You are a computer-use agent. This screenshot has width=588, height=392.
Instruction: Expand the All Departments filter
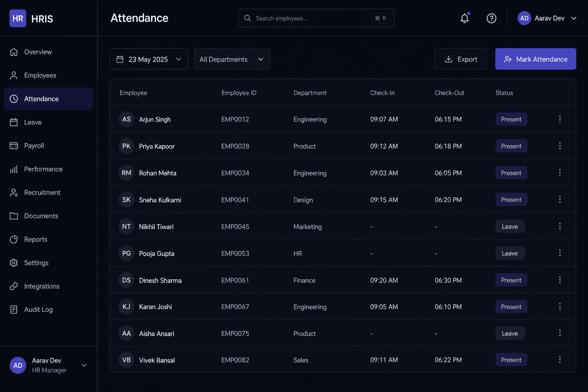232,59
